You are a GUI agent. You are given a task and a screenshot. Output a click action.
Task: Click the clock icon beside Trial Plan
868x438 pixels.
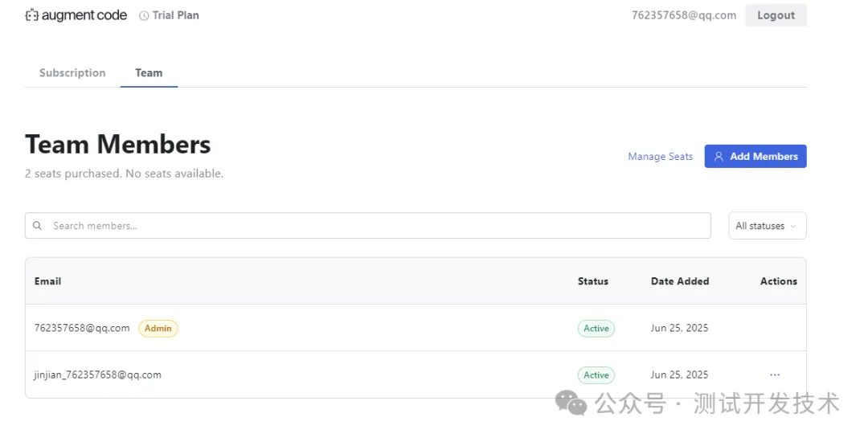[x=144, y=15]
